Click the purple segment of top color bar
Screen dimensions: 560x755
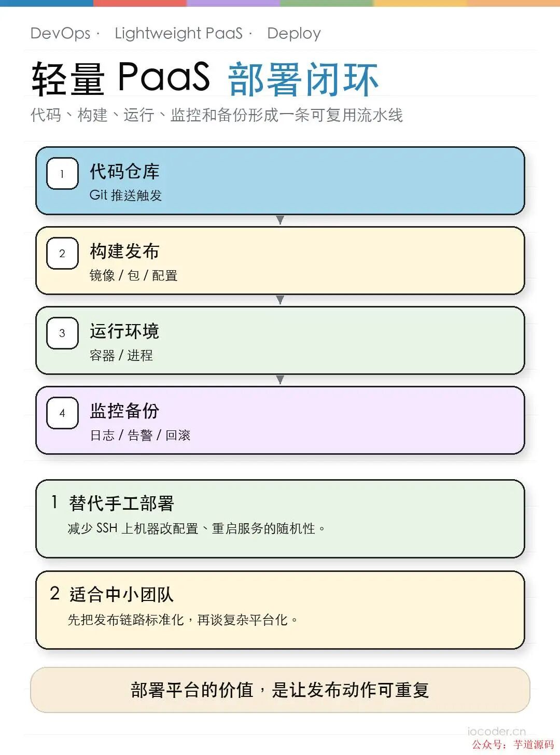click(233, 3)
